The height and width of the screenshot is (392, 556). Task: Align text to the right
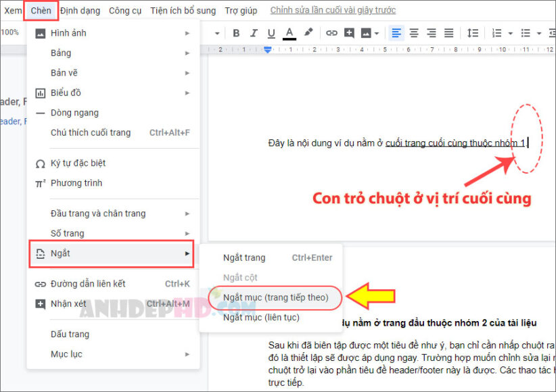(432, 33)
